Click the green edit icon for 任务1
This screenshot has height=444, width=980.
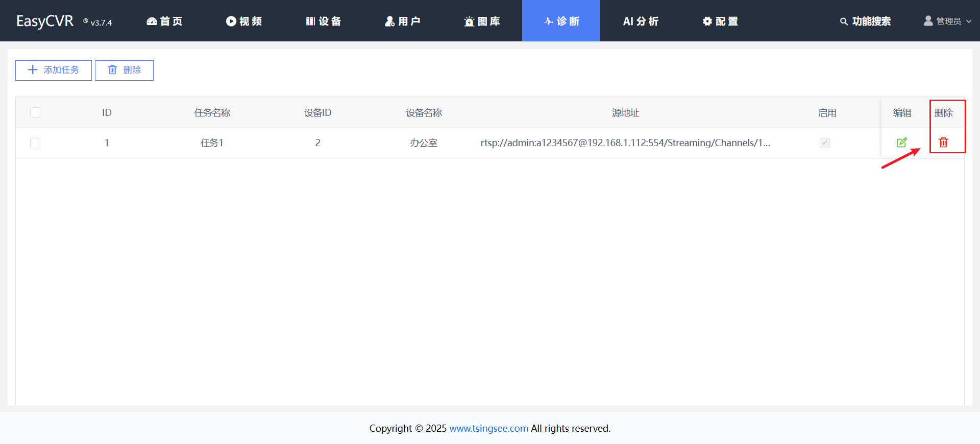point(901,143)
